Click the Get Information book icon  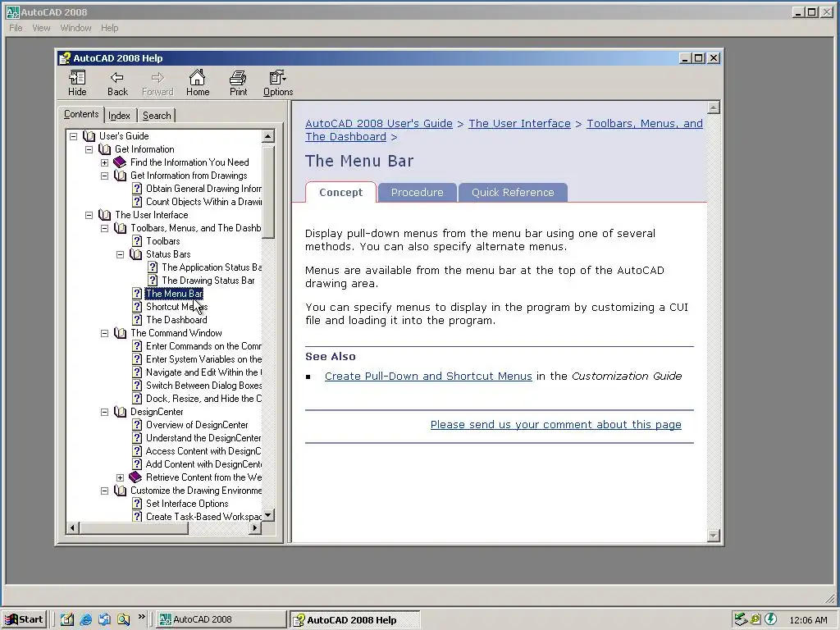pos(105,149)
